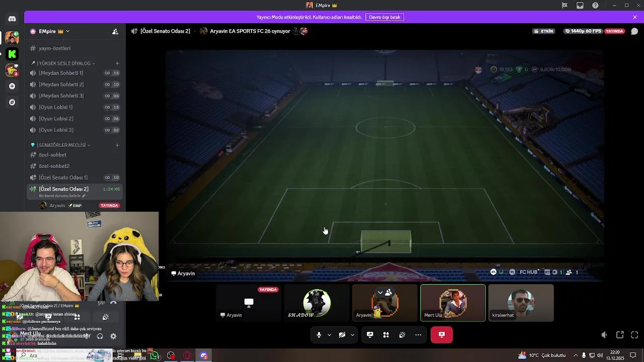Open Discord direct messages home icon
This screenshot has height=362, width=644.
click(12, 19)
